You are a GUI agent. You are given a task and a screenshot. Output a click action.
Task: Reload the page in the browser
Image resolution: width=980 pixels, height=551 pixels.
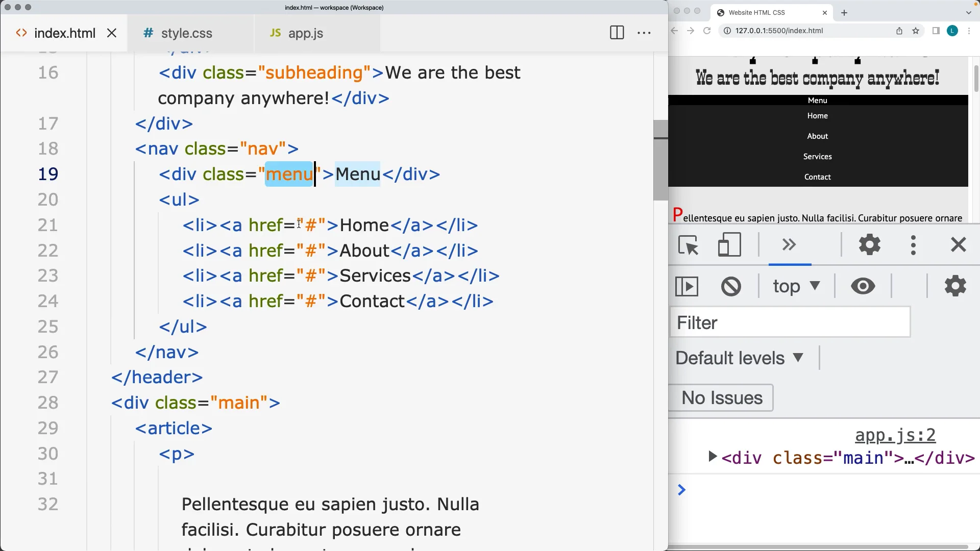707,31
